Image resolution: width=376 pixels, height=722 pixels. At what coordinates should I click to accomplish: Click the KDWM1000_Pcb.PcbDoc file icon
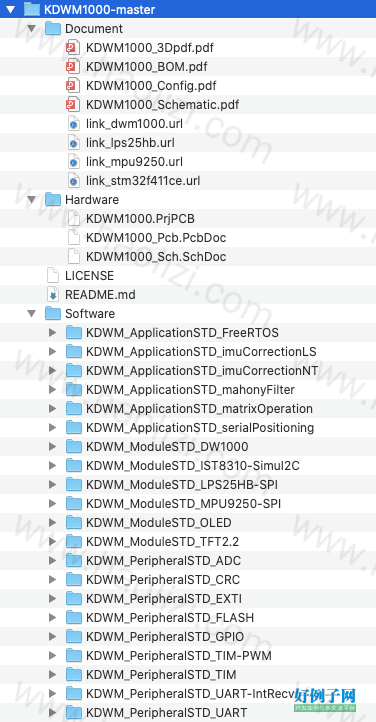74,238
